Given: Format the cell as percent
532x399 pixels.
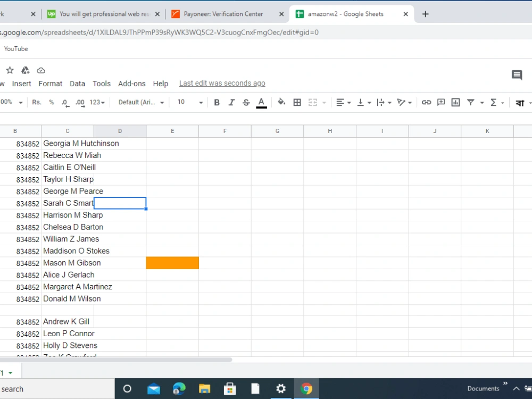Looking at the screenshot, I should tap(51, 102).
